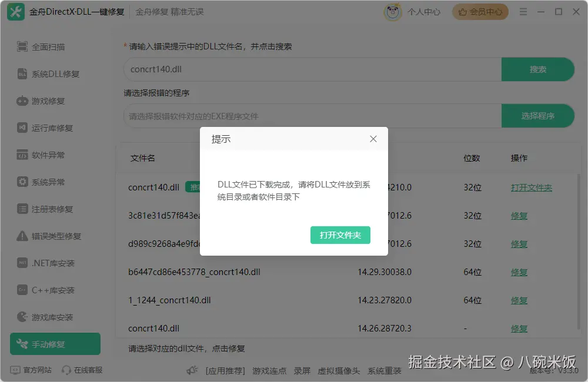Click gamepad icon beside 游戏修复

point(22,101)
